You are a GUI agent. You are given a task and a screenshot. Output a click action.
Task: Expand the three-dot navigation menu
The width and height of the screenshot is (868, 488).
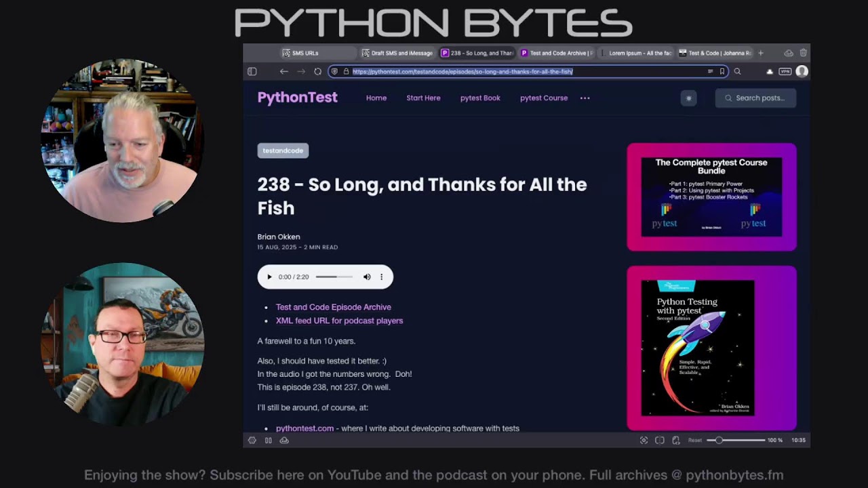[x=585, y=98]
